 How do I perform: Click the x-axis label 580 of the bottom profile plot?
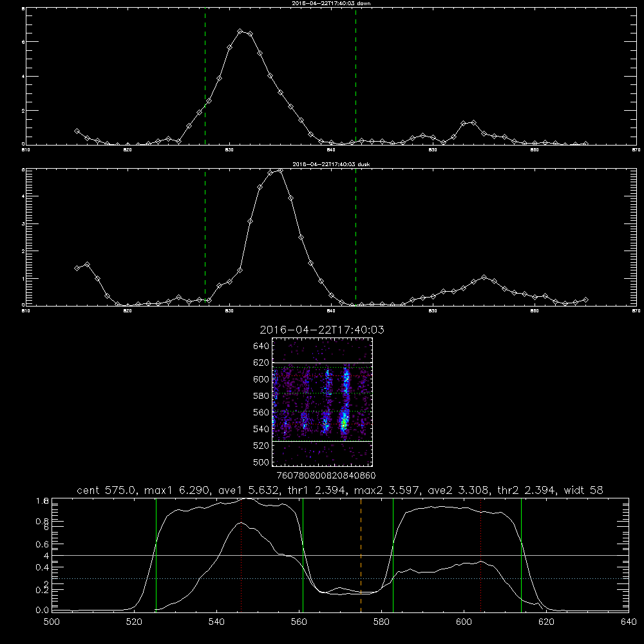coord(381,621)
